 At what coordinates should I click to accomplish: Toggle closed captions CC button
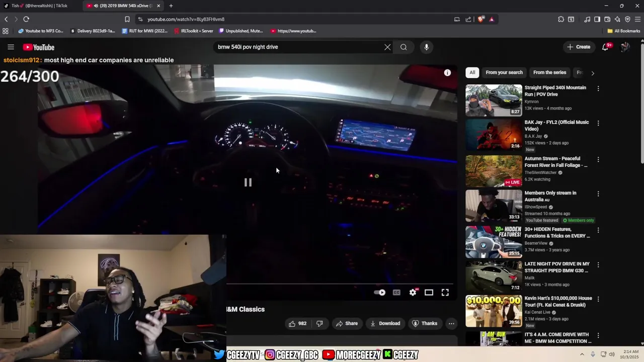tap(396, 292)
